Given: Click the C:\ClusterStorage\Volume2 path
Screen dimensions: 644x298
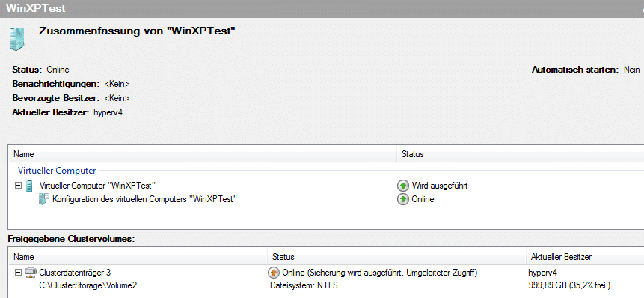Looking at the screenshot, I should 88,285.
